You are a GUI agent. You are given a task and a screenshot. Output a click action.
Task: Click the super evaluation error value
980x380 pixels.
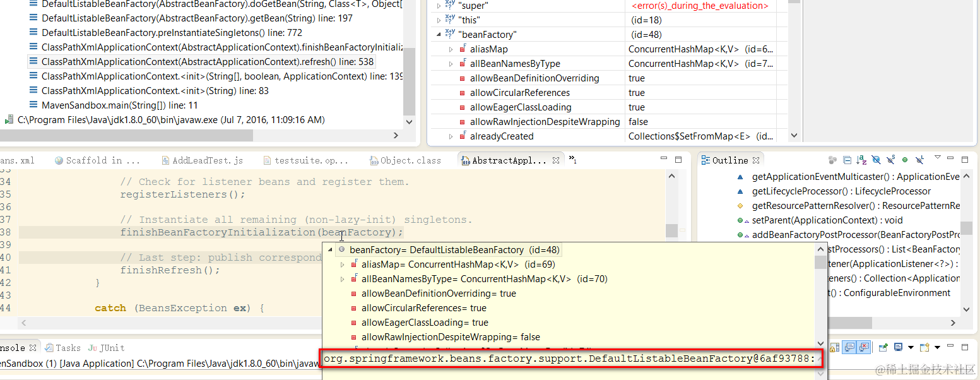[x=700, y=6]
